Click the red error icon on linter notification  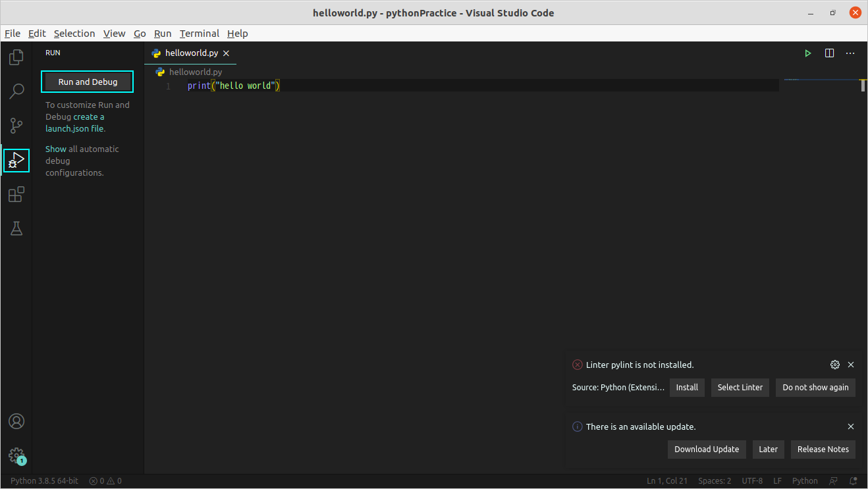pyautogui.click(x=577, y=365)
